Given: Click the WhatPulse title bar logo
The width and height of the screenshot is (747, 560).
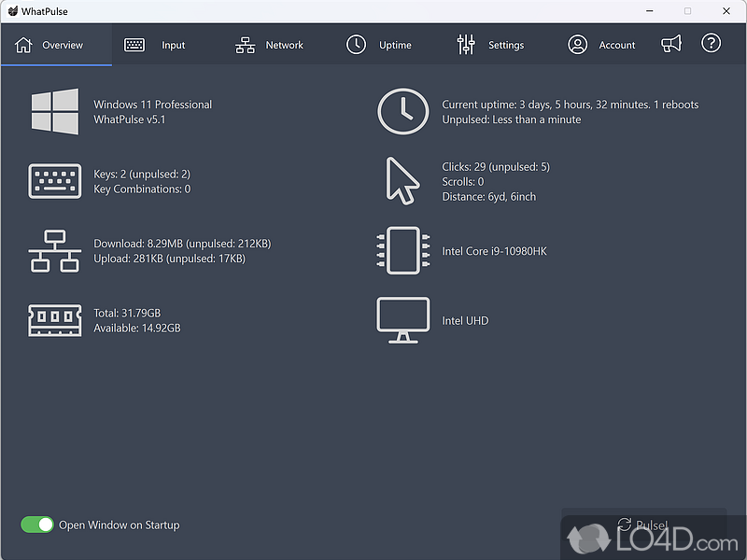Looking at the screenshot, I should coord(13,11).
